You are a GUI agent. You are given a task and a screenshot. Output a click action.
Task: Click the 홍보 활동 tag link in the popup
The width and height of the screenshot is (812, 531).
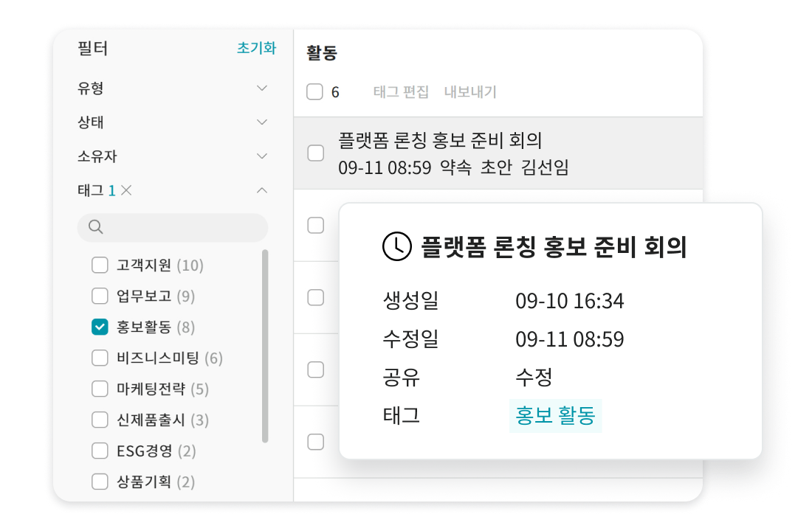point(555,414)
